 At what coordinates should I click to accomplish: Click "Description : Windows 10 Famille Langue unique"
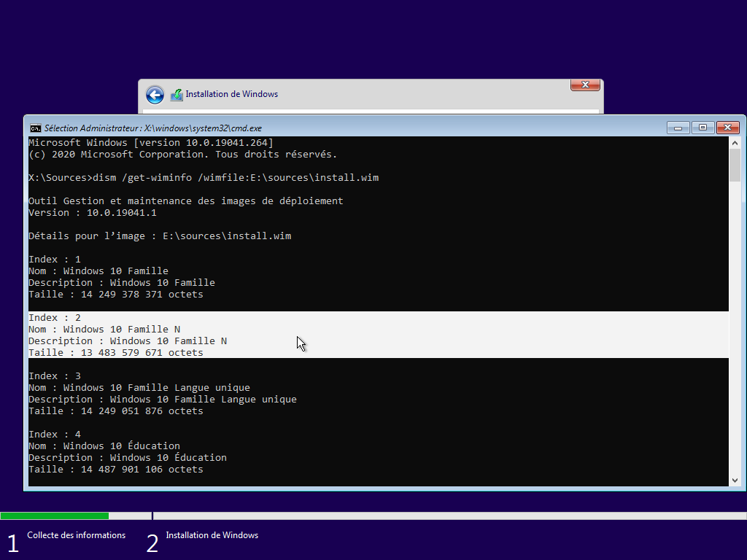(x=163, y=399)
